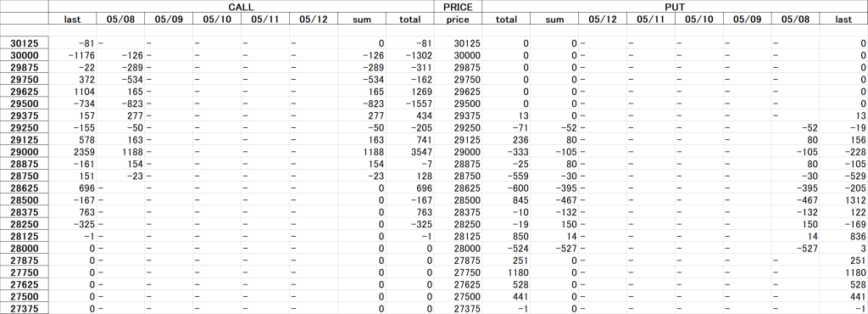Image resolution: width=868 pixels, height=314 pixels.
Task: Click row label 30125
Action: point(25,43)
